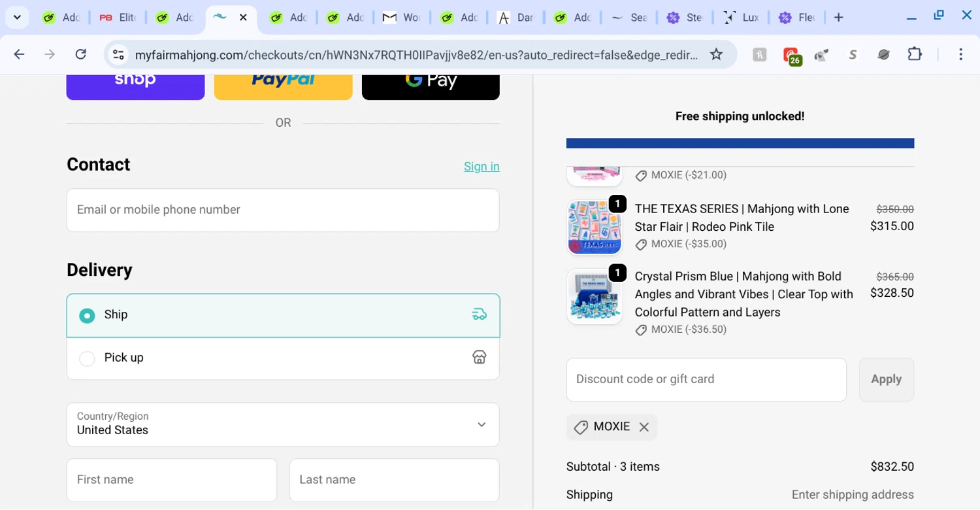Switch to the Sea tab
980x510 pixels.
[630, 18]
